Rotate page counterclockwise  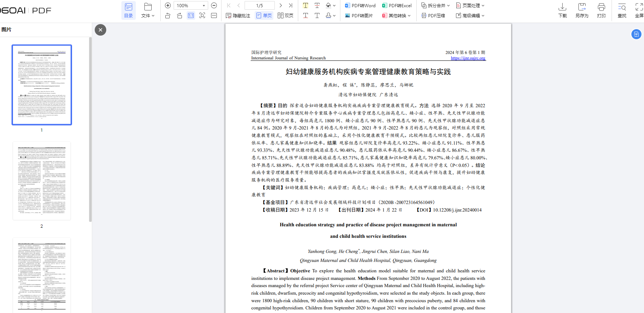168,15
